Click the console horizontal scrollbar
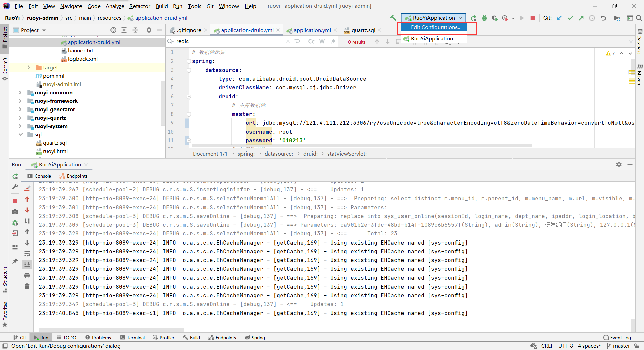Image resolution: width=644 pixels, height=350 pixels. pos(111,330)
